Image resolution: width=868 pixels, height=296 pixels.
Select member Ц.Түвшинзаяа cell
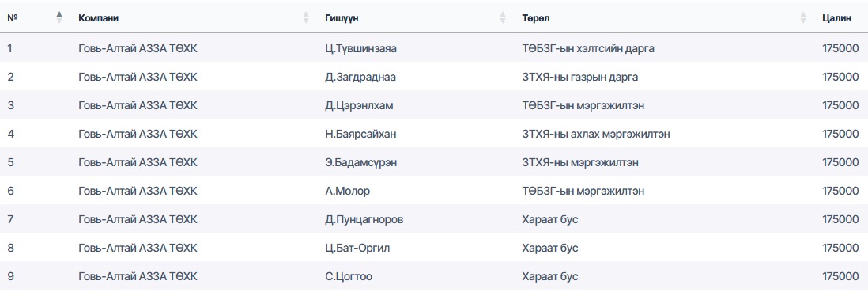361,49
